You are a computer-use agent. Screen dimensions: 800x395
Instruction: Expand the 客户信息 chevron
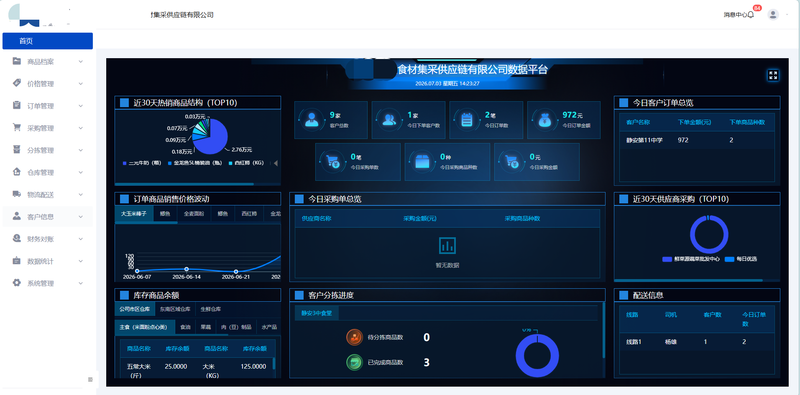pos(81,217)
